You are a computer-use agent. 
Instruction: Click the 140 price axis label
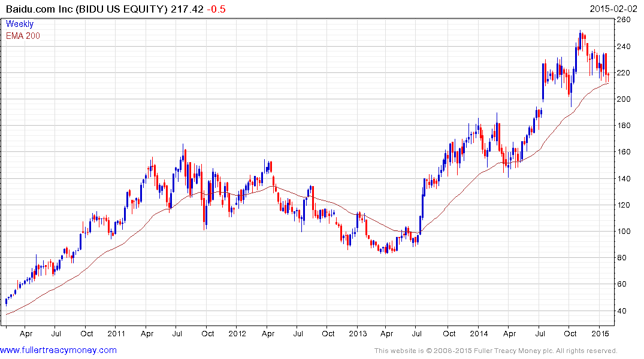pyautogui.click(x=624, y=178)
